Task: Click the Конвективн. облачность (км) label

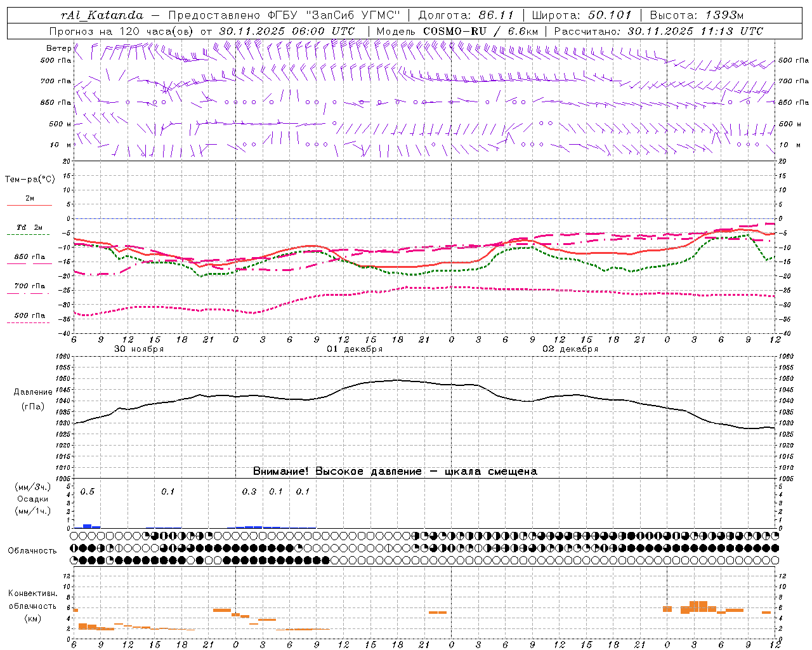Action: pos(32,606)
